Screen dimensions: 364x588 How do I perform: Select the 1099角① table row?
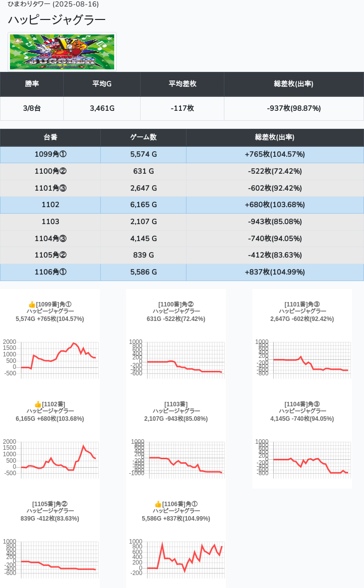click(50, 154)
